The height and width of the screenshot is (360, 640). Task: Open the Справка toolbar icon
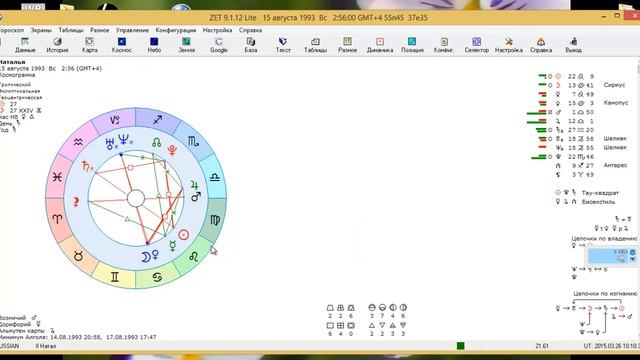pyautogui.click(x=541, y=45)
